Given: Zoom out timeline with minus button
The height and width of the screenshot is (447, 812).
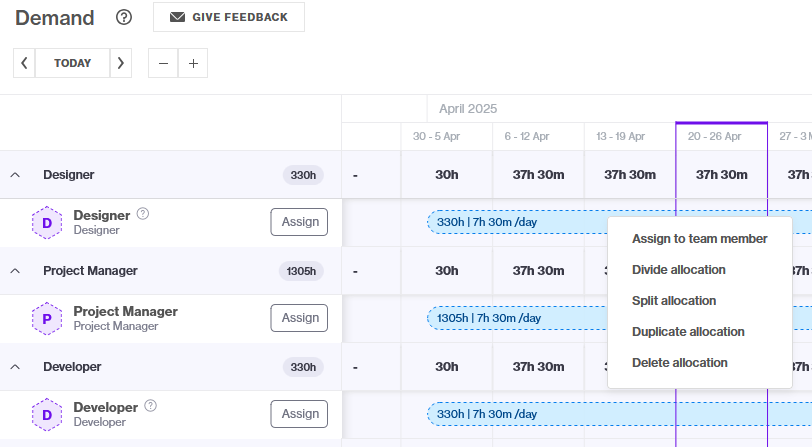Looking at the screenshot, I should [163, 63].
